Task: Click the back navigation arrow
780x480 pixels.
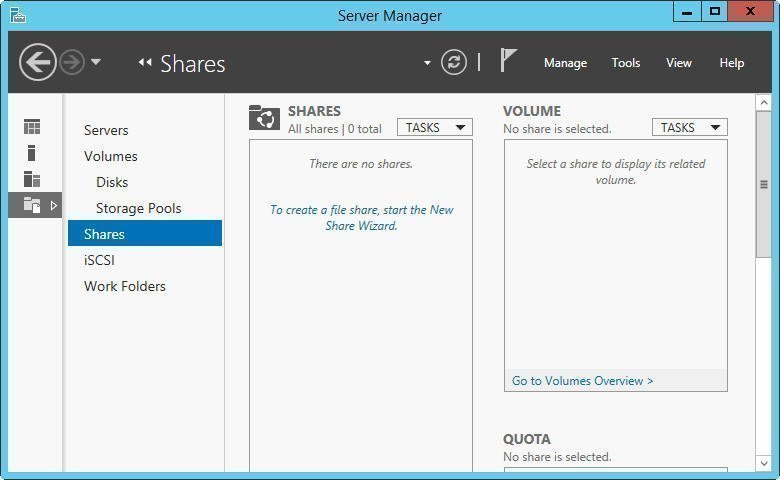Action: 38,63
